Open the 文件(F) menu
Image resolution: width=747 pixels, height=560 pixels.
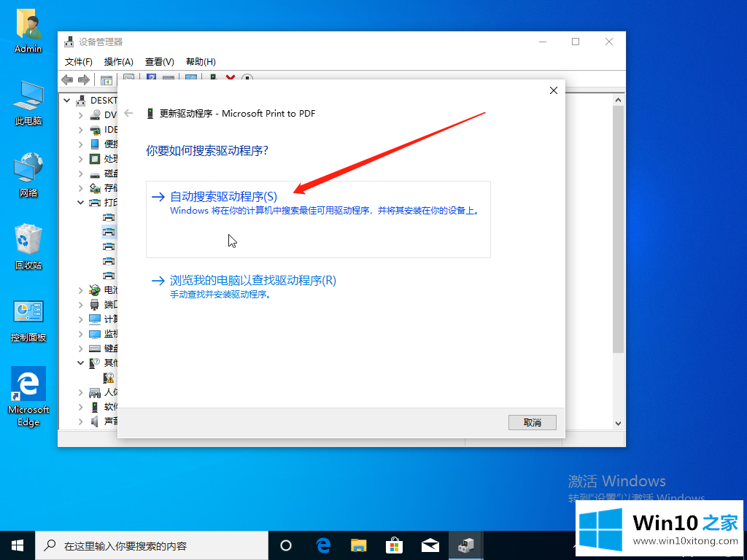point(78,62)
